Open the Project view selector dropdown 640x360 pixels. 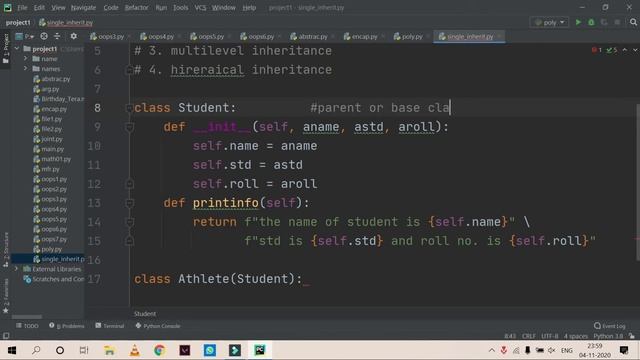(x=25, y=36)
